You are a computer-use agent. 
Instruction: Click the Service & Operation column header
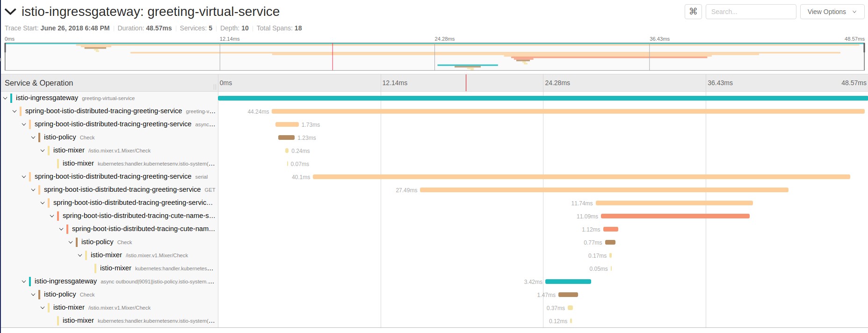(39, 83)
